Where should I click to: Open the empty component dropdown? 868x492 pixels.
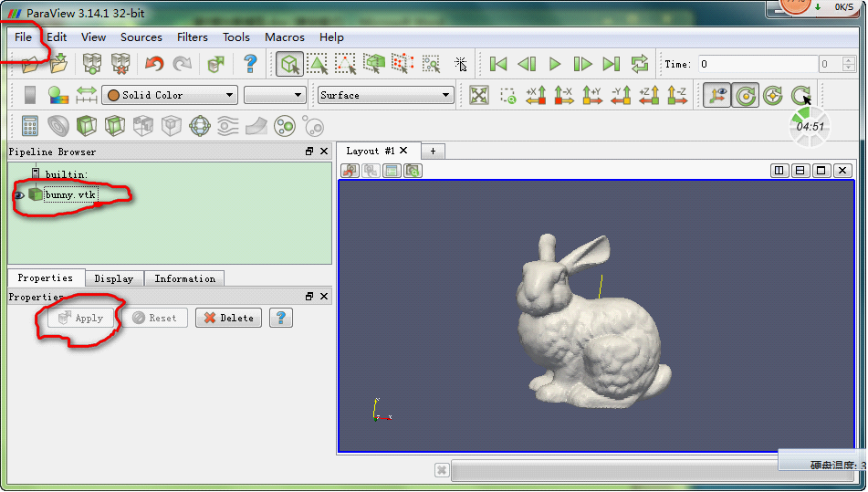coord(275,95)
